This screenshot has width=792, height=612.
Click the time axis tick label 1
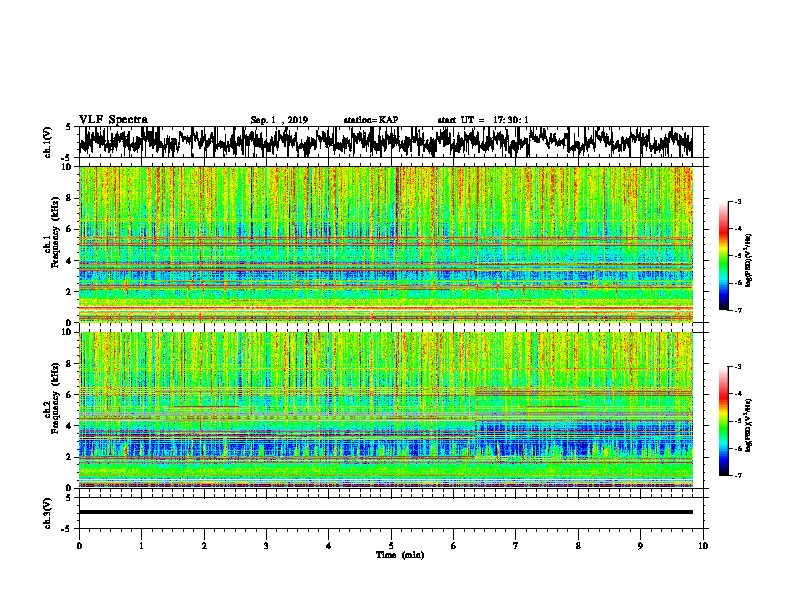141,546
